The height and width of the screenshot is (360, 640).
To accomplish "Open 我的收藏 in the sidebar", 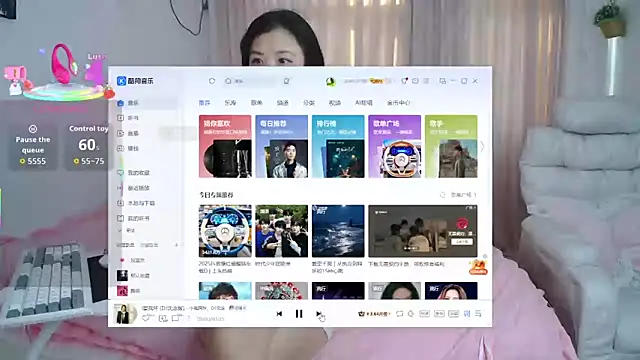I will point(147,173).
